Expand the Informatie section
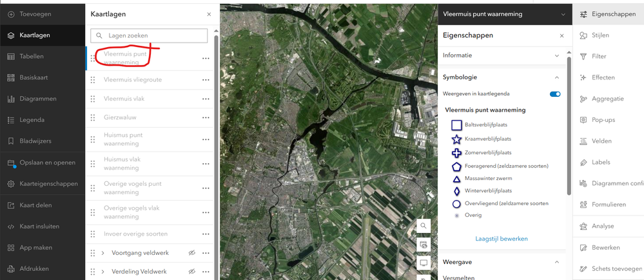Viewport: 644px width, 280px height. 502,55
